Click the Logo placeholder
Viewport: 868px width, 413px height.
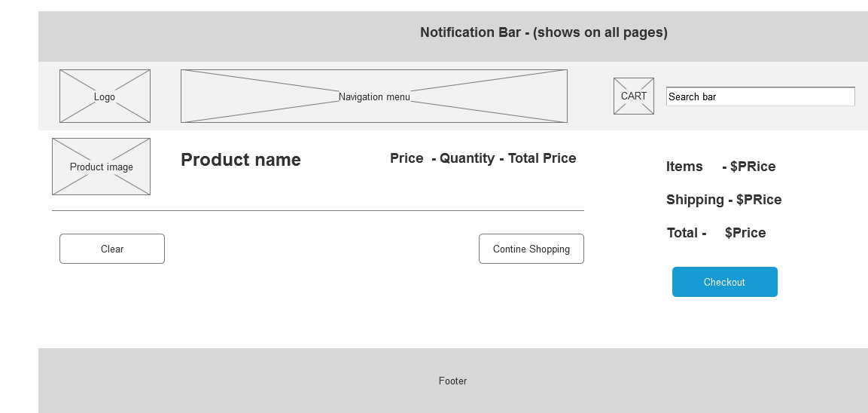tap(105, 96)
